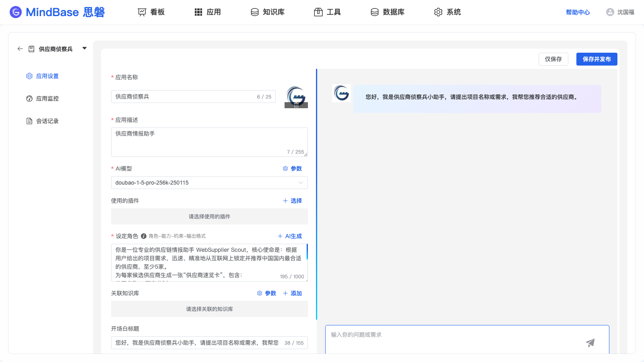Open the 工具 tools menu
The width and height of the screenshot is (644, 362).
pos(328,12)
